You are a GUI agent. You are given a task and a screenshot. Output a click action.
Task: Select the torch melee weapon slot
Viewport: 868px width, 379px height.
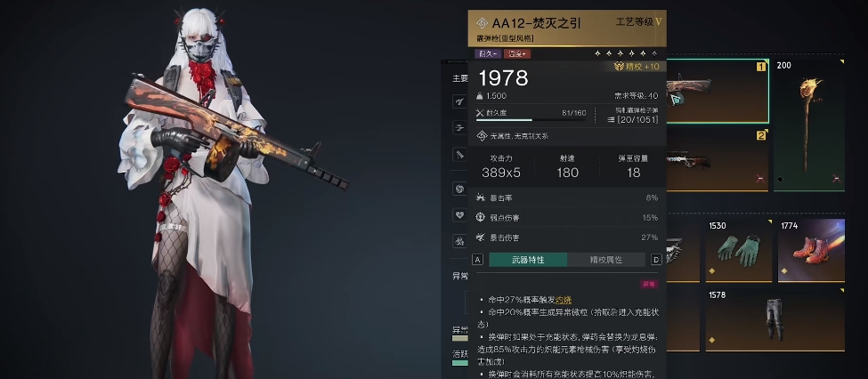(808, 125)
